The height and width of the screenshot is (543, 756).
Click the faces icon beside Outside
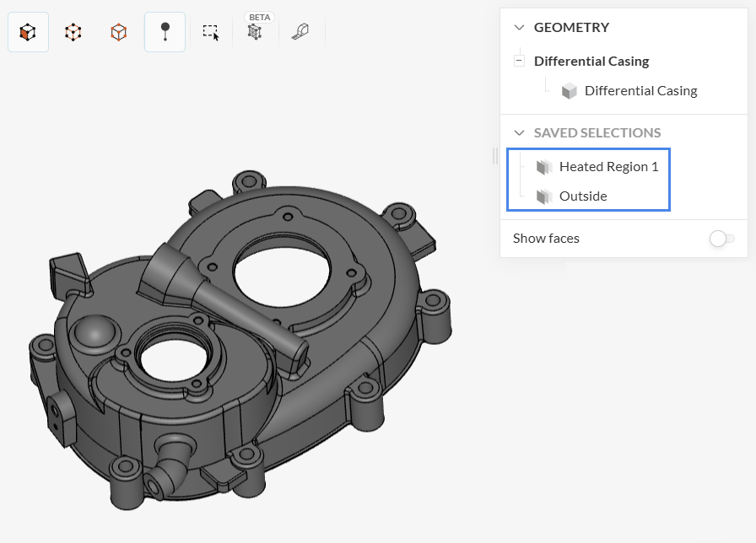(x=544, y=196)
